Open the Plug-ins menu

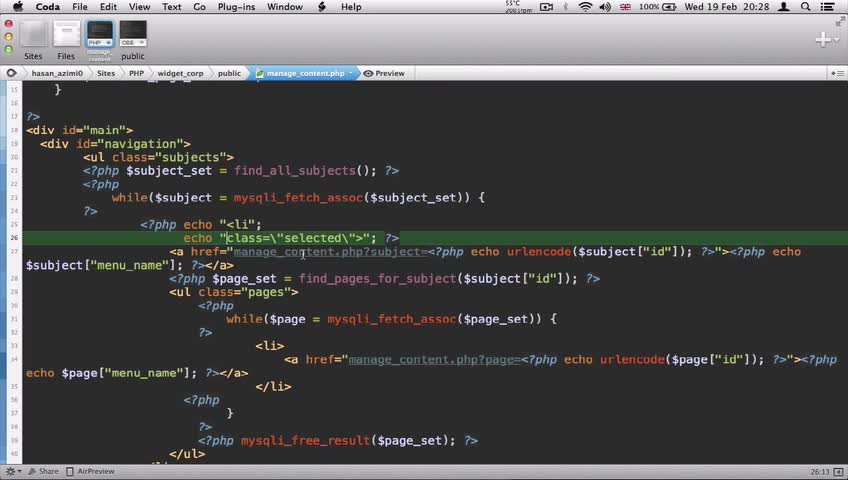pyautogui.click(x=236, y=7)
